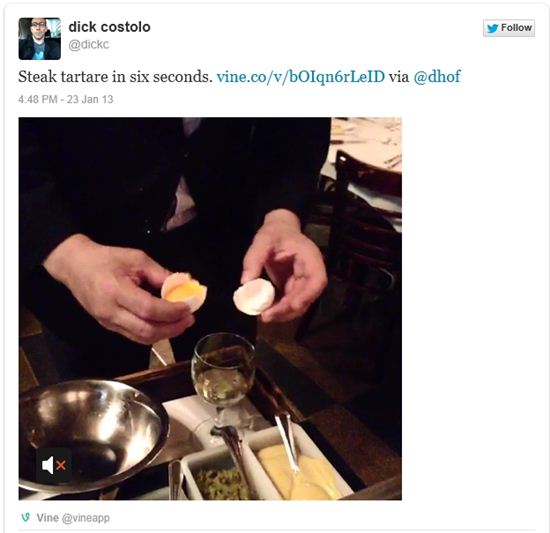Play the embedded steak tartare Vine video
Viewport: 550px width, 533px height.
pyautogui.click(x=210, y=309)
